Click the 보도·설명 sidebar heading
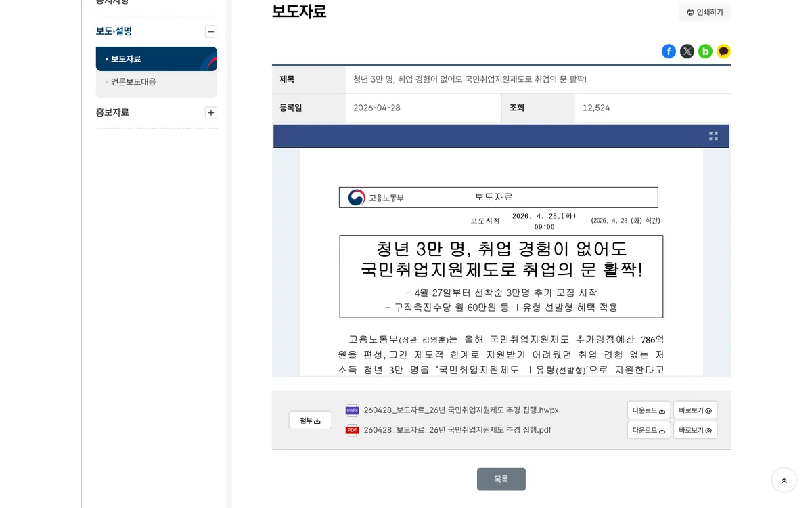 click(114, 31)
